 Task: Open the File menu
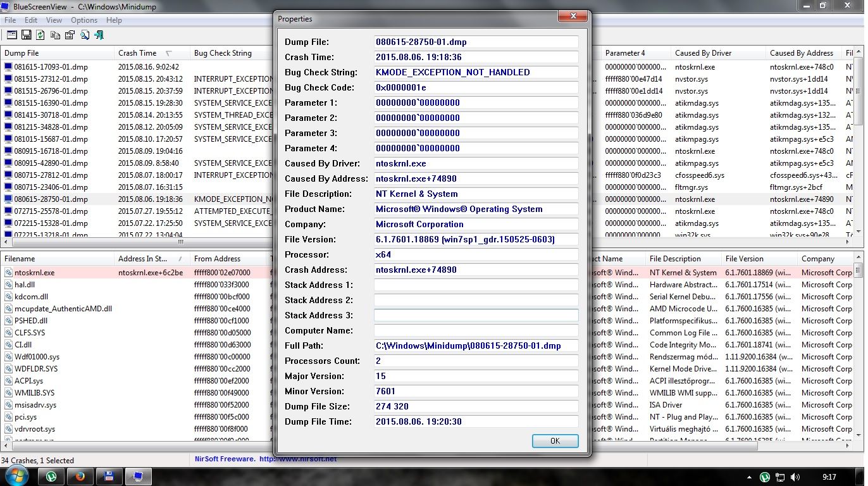(10, 20)
